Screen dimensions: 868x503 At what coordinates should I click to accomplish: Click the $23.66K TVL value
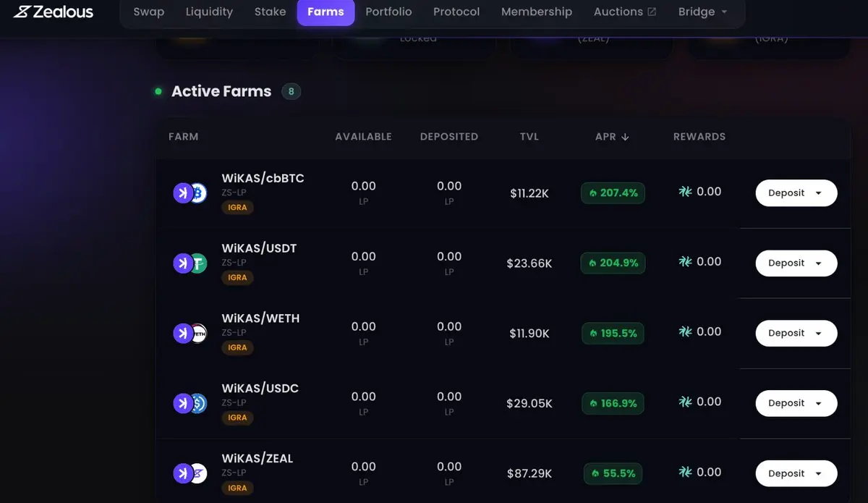point(529,264)
